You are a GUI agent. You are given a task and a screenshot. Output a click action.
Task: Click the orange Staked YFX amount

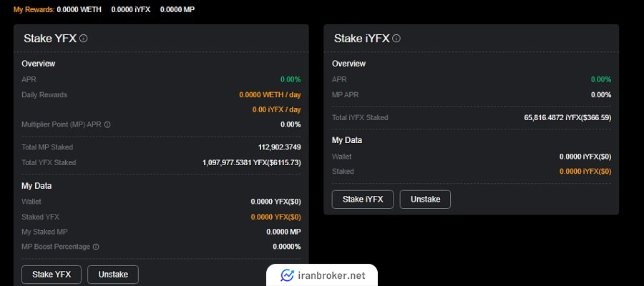point(276,217)
